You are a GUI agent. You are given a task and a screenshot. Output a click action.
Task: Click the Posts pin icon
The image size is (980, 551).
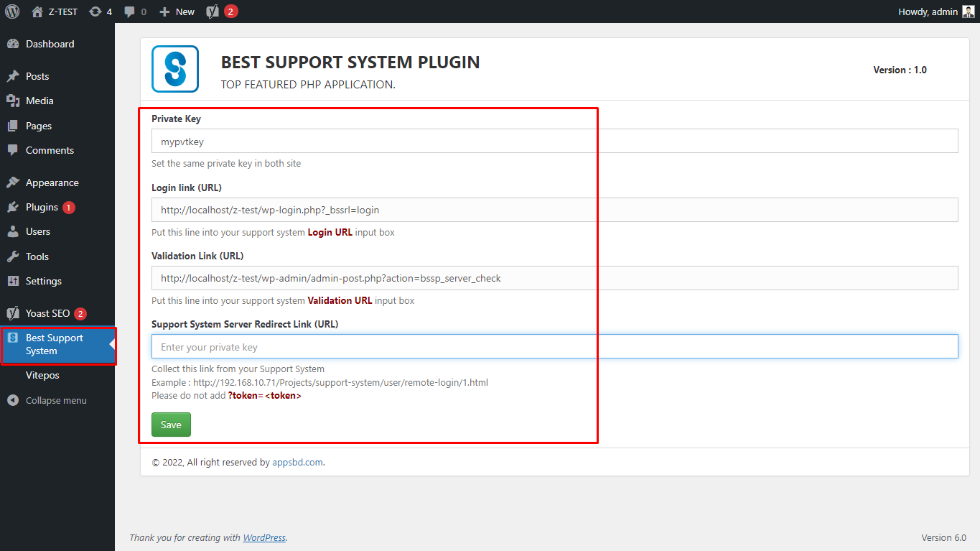point(13,76)
